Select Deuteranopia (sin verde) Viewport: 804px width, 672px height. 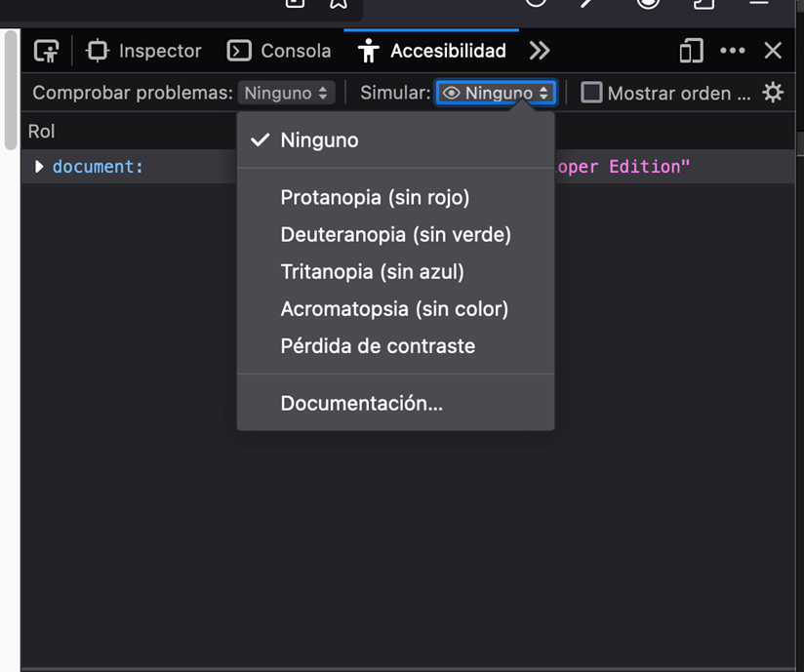point(395,235)
